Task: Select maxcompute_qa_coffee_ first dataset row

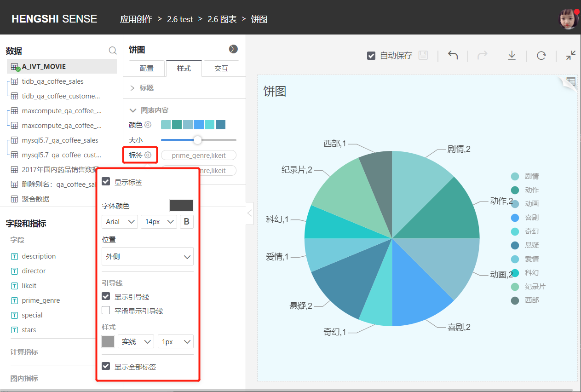Action: pos(62,111)
